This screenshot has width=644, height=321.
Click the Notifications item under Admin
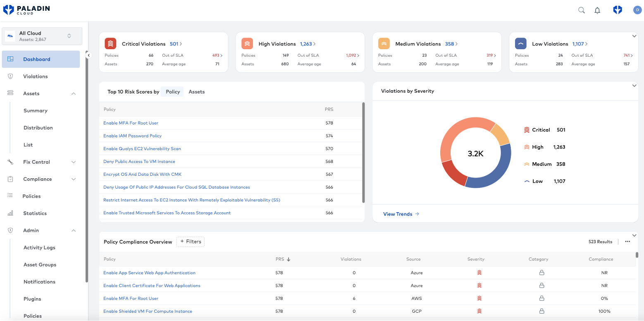click(x=39, y=282)
